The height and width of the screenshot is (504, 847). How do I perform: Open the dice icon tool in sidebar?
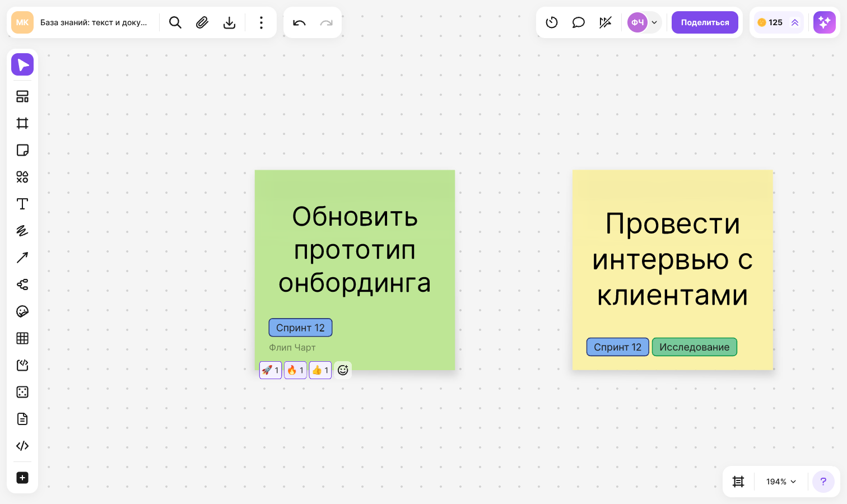coord(22,392)
